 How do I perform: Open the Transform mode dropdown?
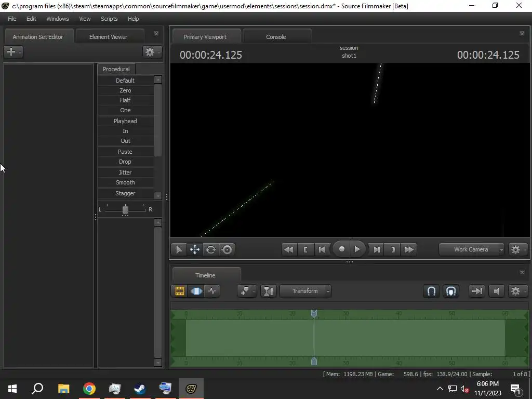click(305, 291)
